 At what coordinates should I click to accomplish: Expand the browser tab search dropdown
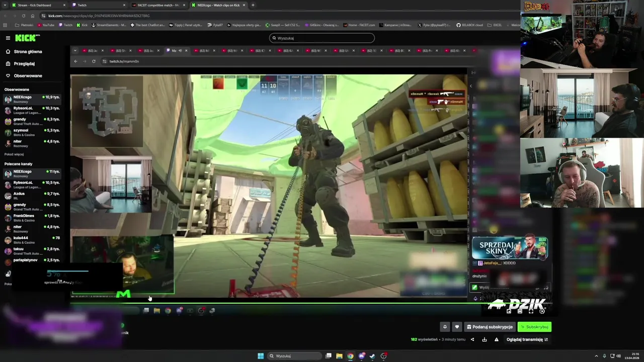tap(5, 5)
